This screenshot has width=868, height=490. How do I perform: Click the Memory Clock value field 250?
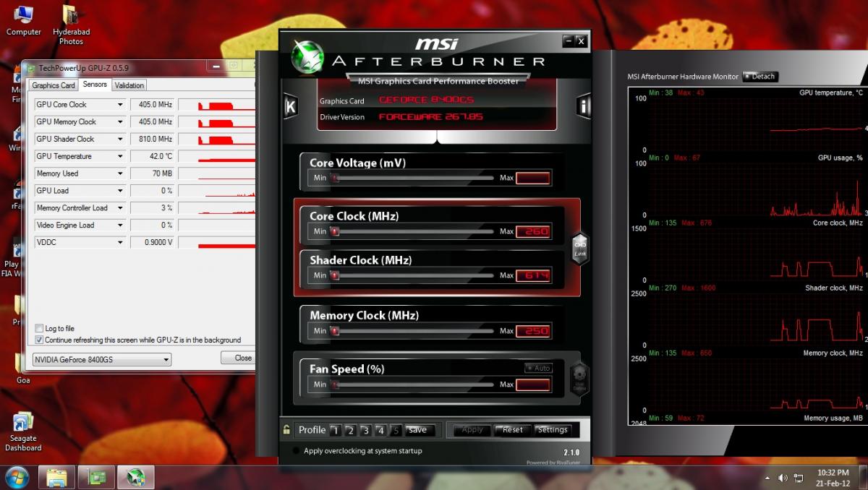click(x=533, y=331)
